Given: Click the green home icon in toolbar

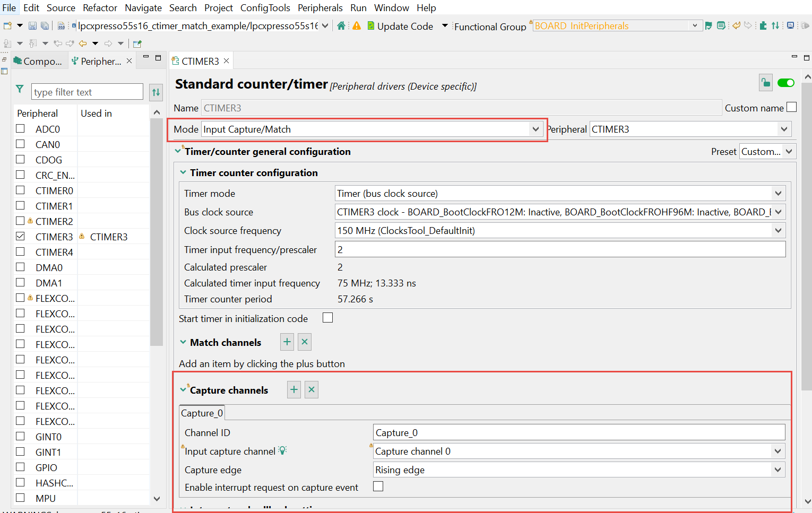Looking at the screenshot, I should pyautogui.click(x=341, y=26).
